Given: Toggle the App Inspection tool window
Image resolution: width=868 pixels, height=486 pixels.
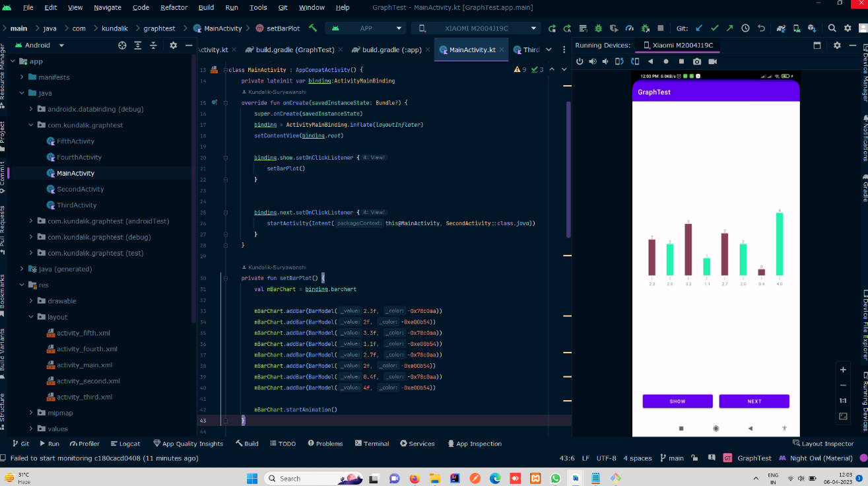Looking at the screenshot, I should pyautogui.click(x=474, y=444).
